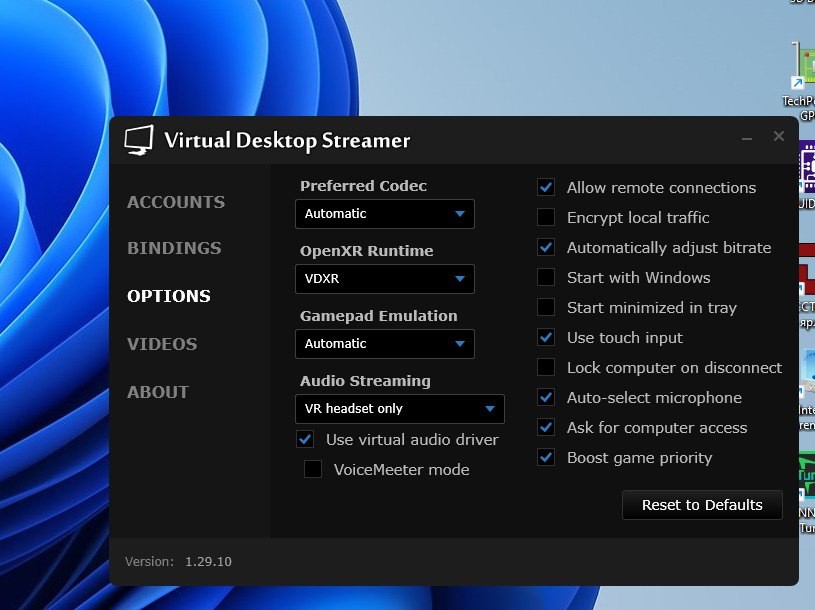Show the ABOUT section
Image resolution: width=815 pixels, height=610 pixels.
click(158, 391)
